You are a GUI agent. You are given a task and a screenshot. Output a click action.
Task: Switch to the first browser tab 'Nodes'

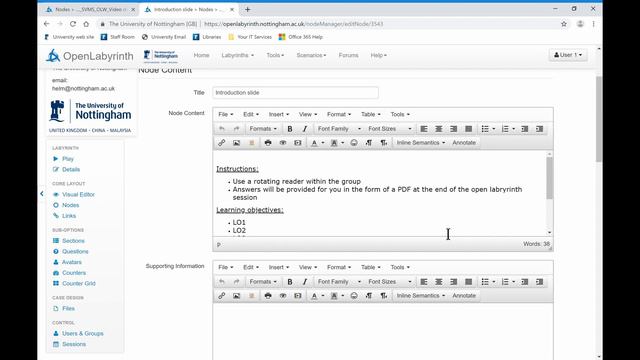(89, 9)
